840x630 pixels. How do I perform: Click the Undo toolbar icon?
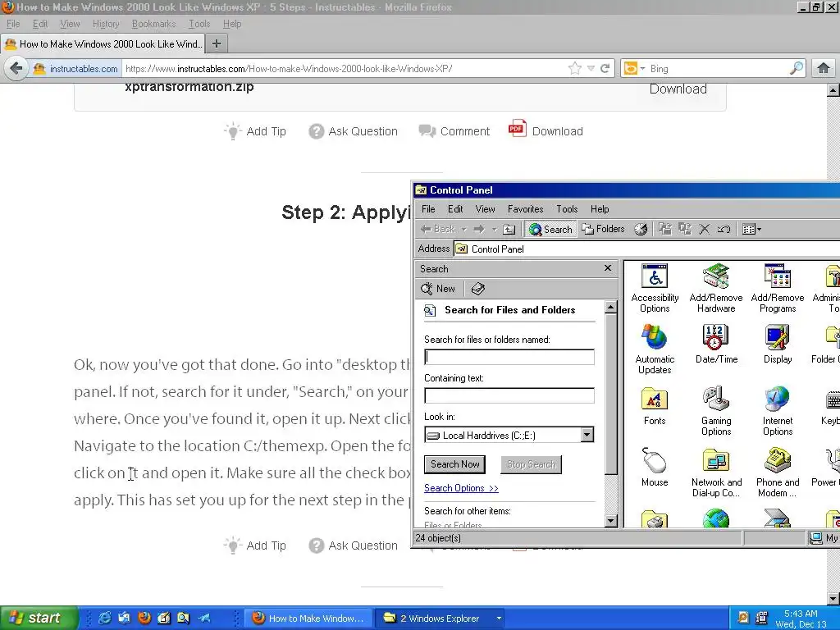pyautogui.click(x=724, y=230)
